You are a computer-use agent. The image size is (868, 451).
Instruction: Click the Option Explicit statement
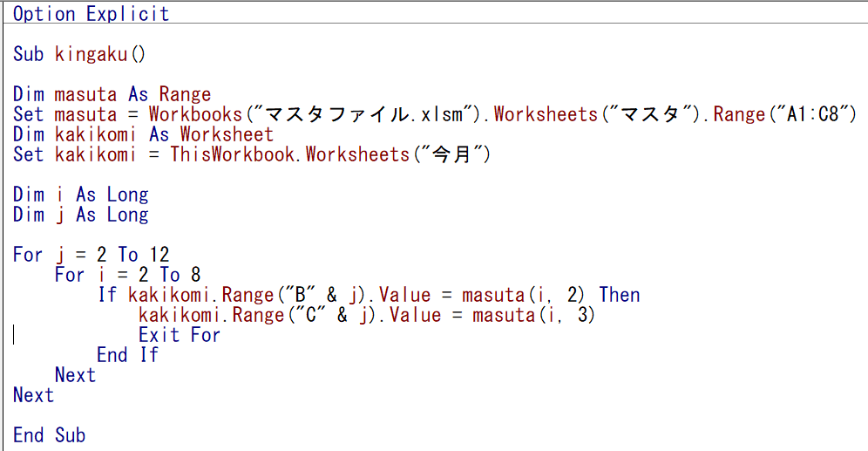pyautogui.click(x=91, y=14)
